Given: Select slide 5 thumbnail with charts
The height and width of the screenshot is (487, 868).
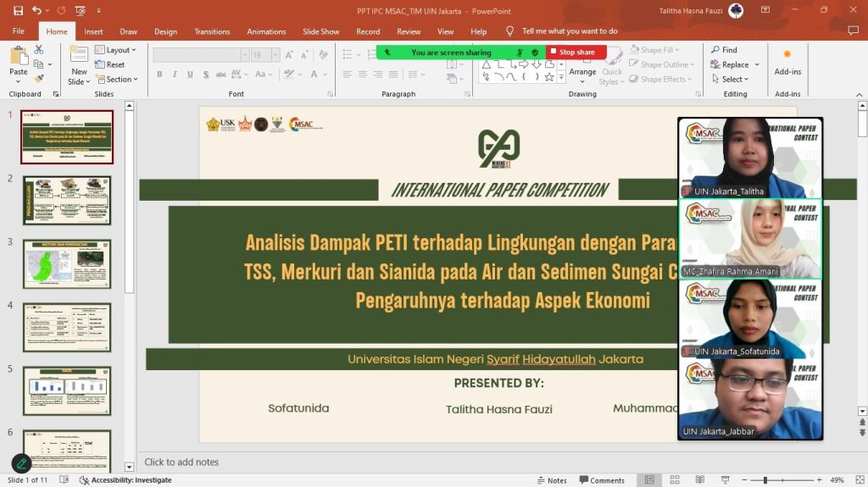Looking at the screenshot, I should pyautogui.click(x=67, y=390).
